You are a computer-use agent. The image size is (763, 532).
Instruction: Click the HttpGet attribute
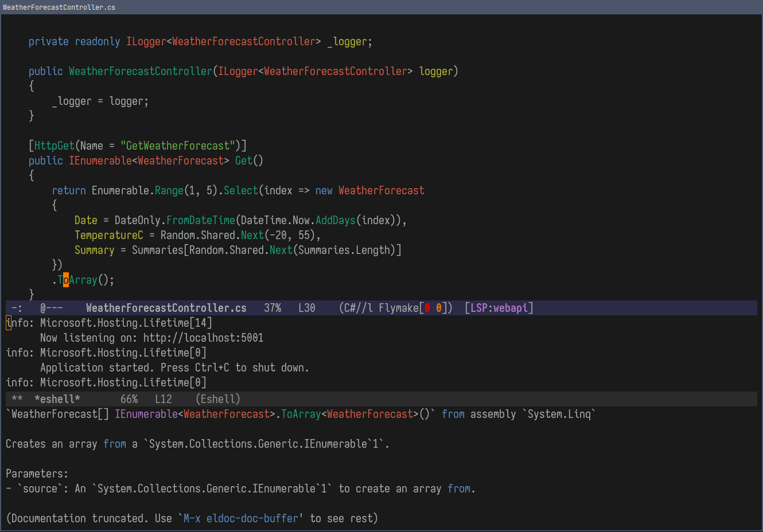coord(54,146)
